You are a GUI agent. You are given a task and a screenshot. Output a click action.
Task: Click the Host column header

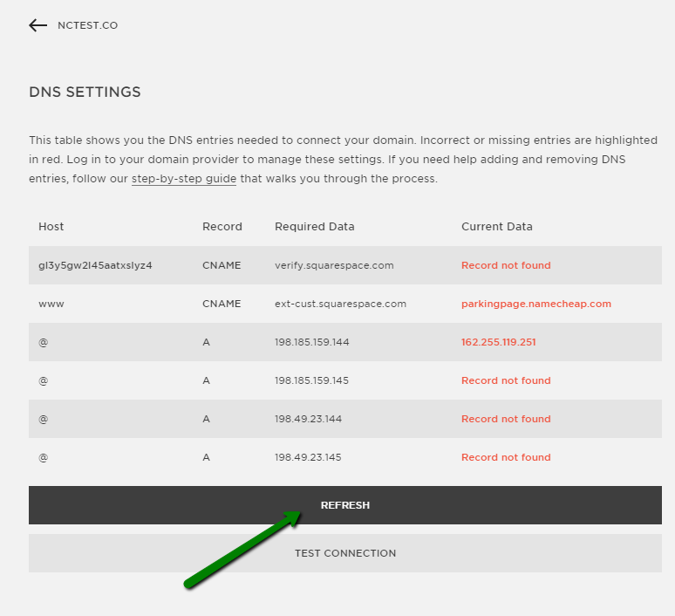(51, 227)
